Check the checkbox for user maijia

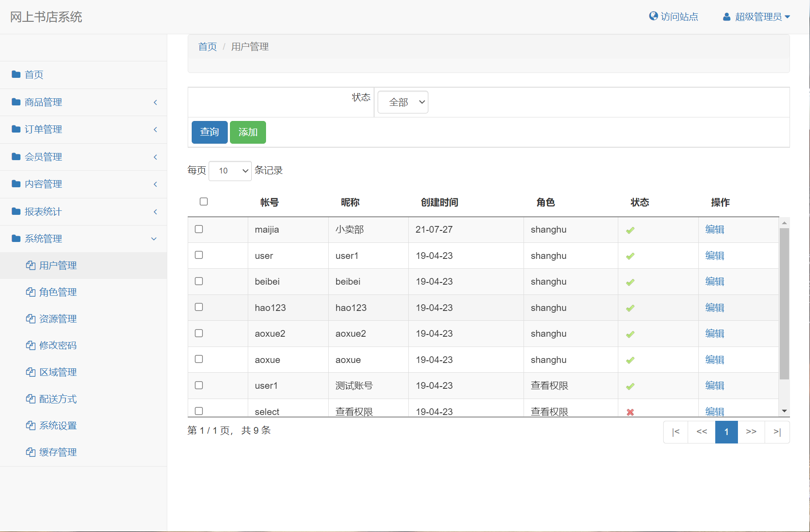click(x=198, y=229)
